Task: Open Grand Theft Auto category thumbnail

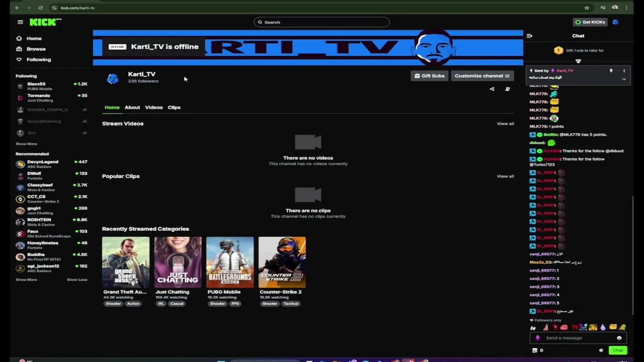Action: coord(126,261)
